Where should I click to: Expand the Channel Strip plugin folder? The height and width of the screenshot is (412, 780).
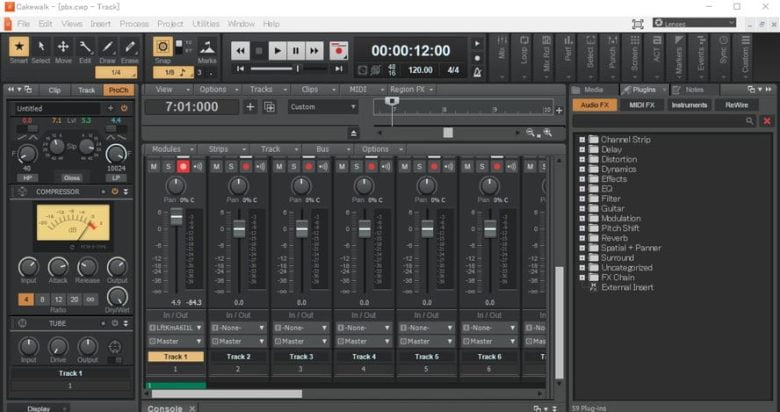pyautogui.click(x=582, y=140)
